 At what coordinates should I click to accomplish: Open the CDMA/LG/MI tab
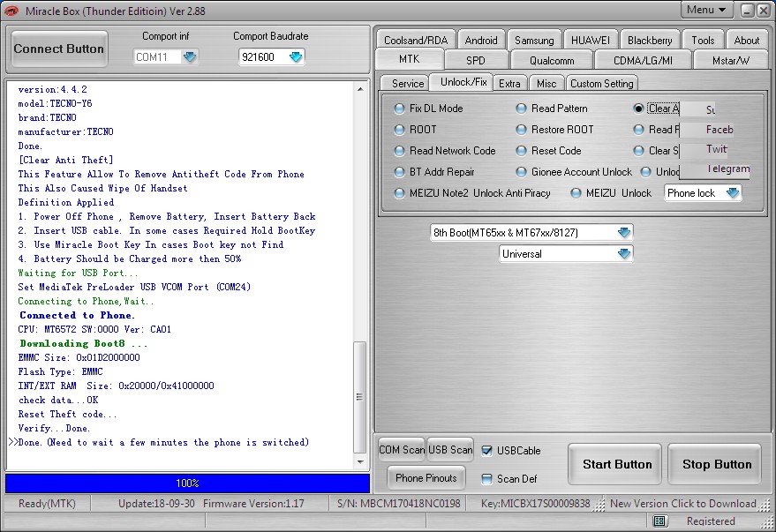(x=643, y=60)
